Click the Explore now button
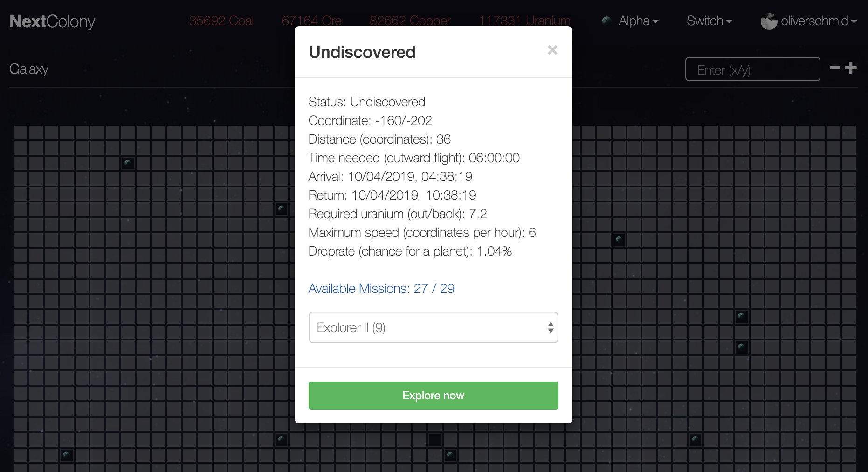 coord(433,396)
